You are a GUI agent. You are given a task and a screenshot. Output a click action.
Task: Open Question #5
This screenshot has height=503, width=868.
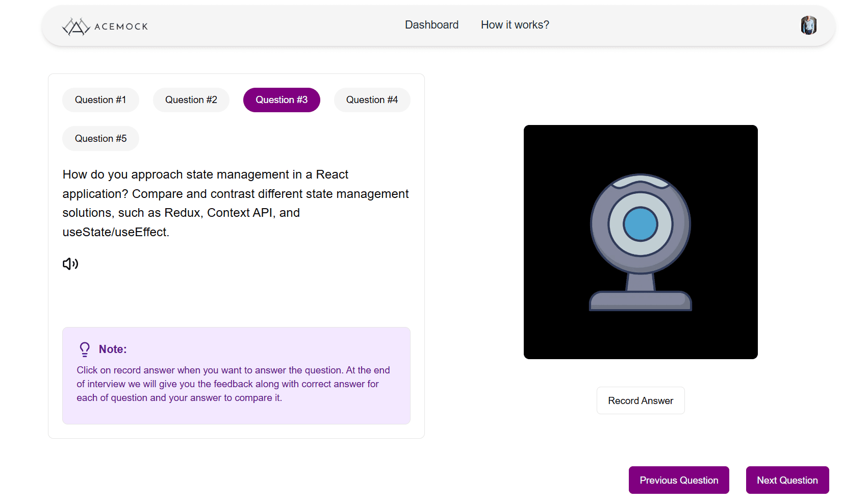tap(100, 138)
